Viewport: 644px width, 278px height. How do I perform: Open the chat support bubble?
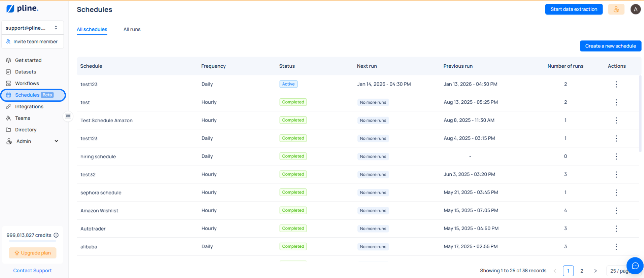coord(635,266)
